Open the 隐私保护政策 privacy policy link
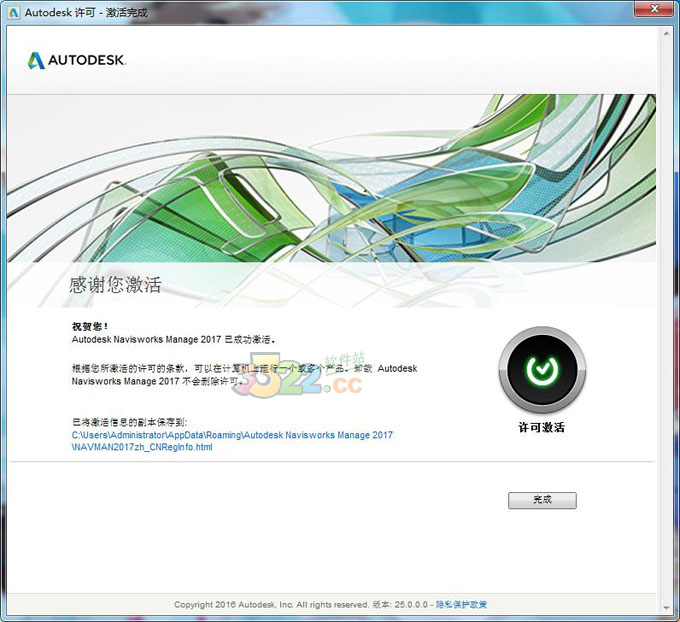Image resolution: width=680 pixels, height=622 pixels. (461, 604)
